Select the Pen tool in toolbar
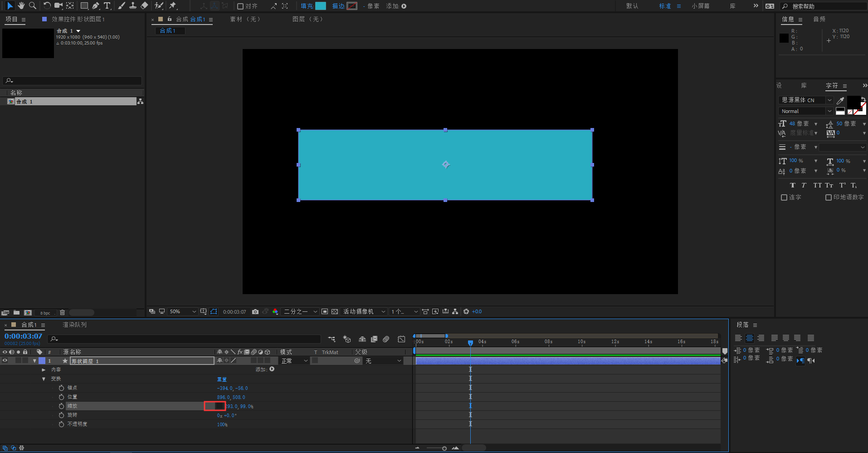The width and height of the screenshot is (868, 453). [x=96, y=5]
